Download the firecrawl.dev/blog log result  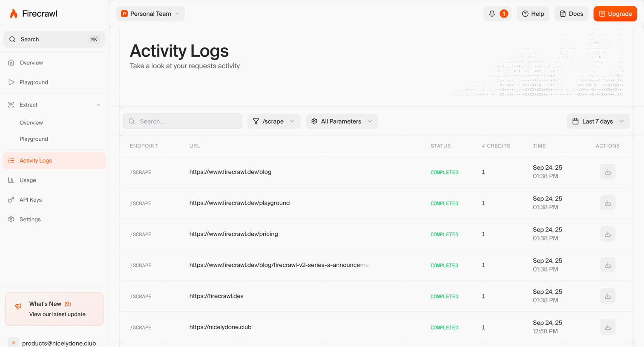point(608,172)
